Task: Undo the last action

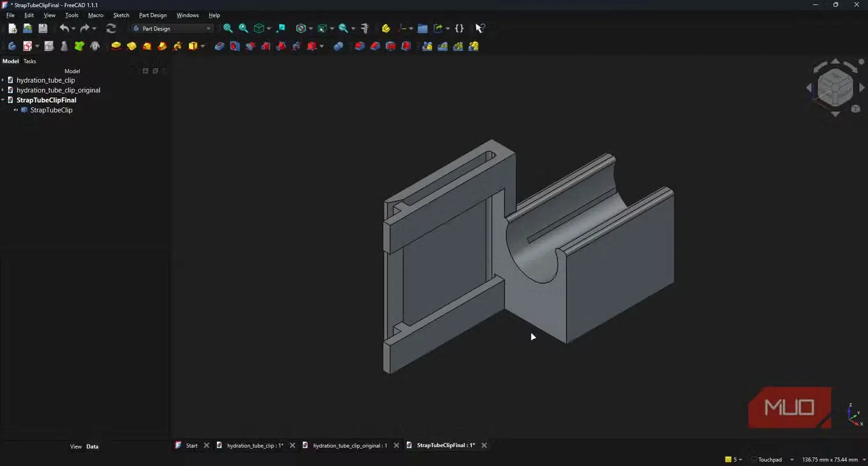Action: [x=64, y=28]
